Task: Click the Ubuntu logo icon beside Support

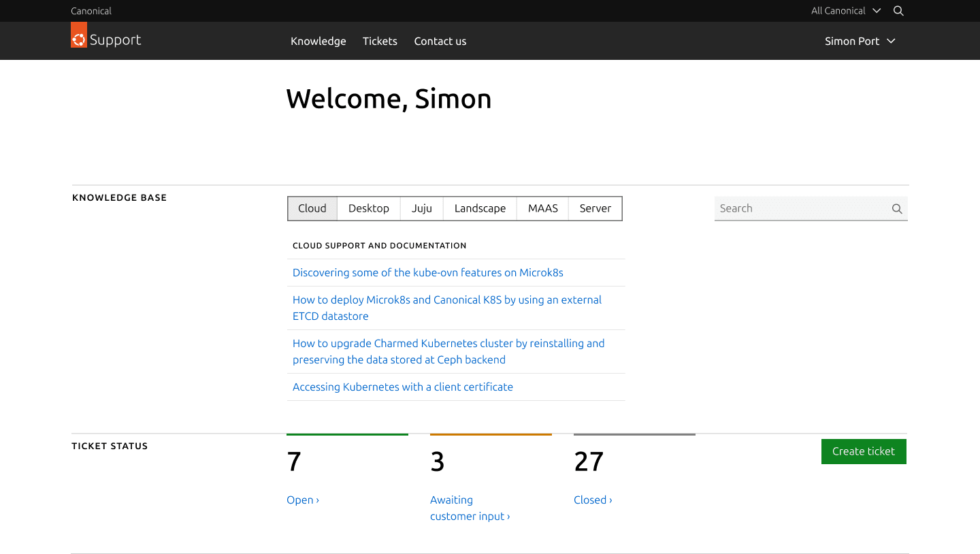Action: click(x=79, y=35)
